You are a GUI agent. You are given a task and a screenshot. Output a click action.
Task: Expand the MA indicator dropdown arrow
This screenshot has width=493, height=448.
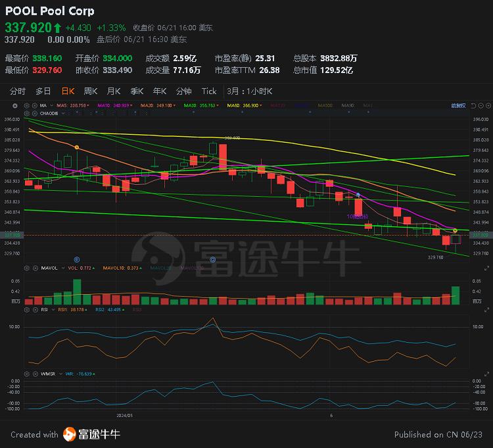[x=51, y=106]
